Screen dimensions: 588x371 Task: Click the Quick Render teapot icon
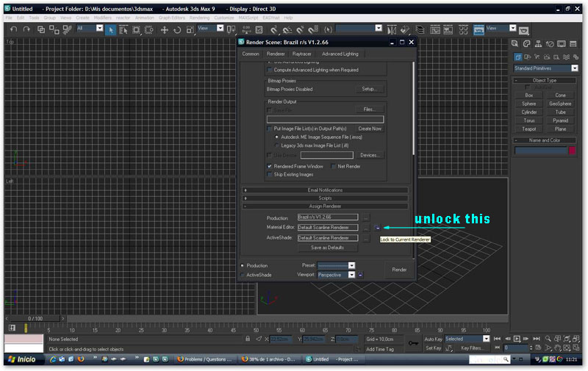pos(524,30)
